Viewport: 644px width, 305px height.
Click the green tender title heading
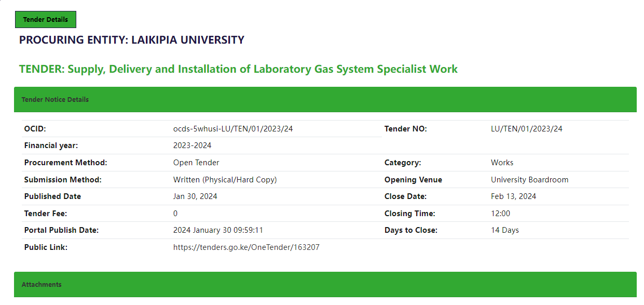pos(238,69)
